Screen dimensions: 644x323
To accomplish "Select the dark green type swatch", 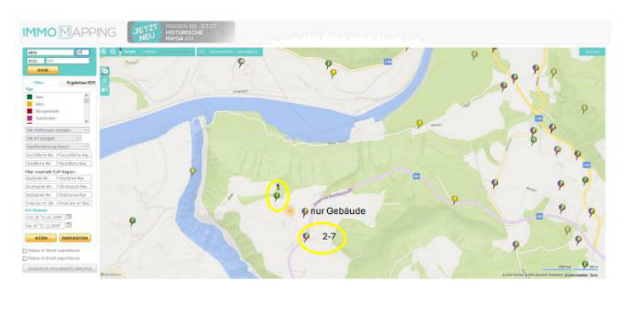I will click(30, 97).
